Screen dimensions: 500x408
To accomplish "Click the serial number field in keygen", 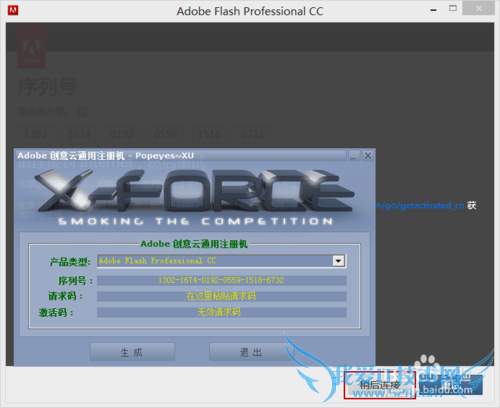I will pyautogui.click(x=222, y=280).
